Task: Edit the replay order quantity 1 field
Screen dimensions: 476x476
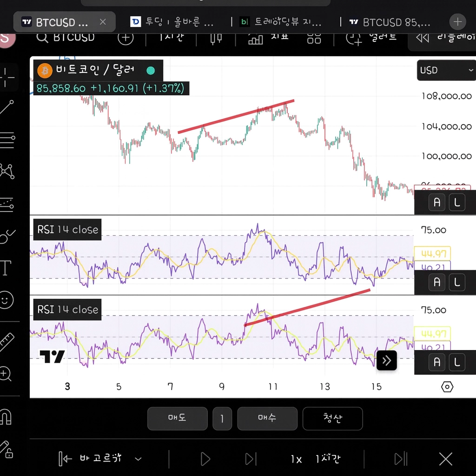Action: tap(222, 418)
